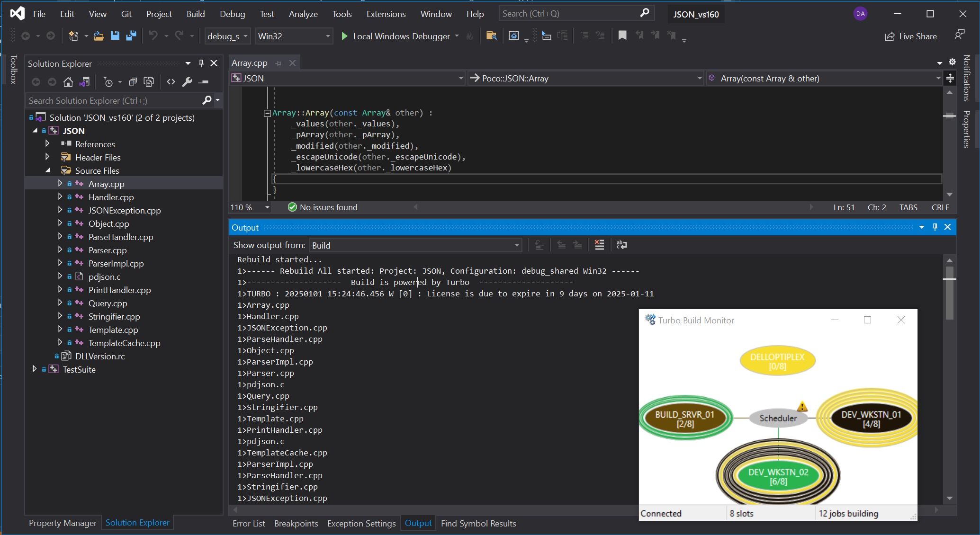Toggle auto-hide pin on Output panel
This screenshot has width=980, height=535.
click(x=935, y=227)
